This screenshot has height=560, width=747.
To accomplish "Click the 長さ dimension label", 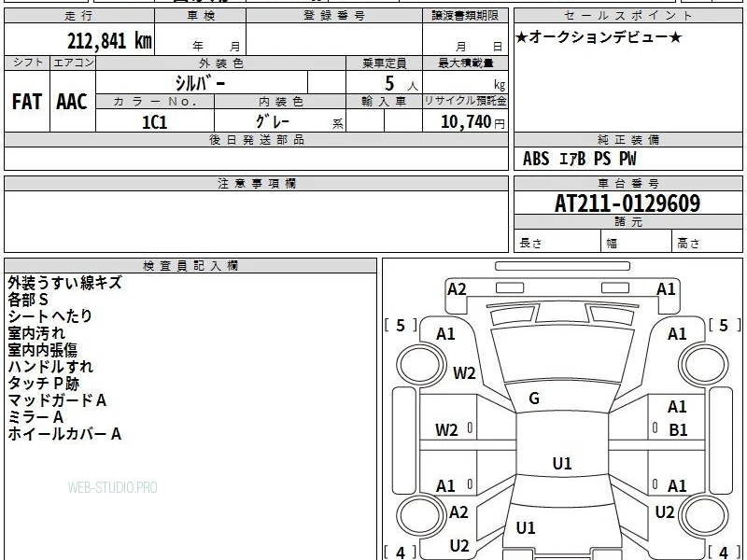I will click(530, 243).
